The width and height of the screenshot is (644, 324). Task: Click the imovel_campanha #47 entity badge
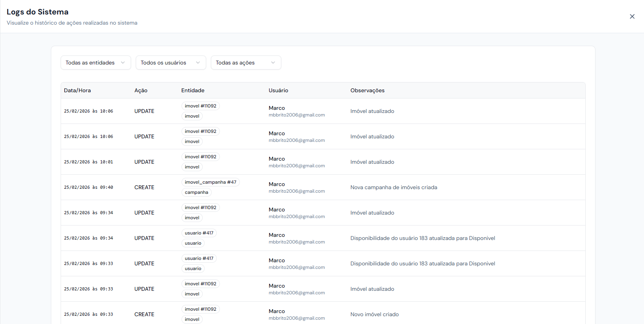point(210,182)
